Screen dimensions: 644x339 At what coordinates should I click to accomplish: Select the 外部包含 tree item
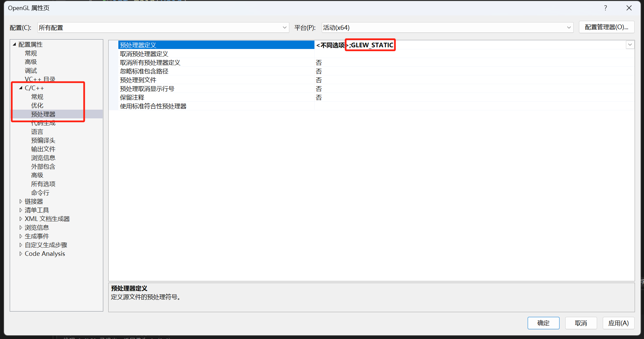43,166
